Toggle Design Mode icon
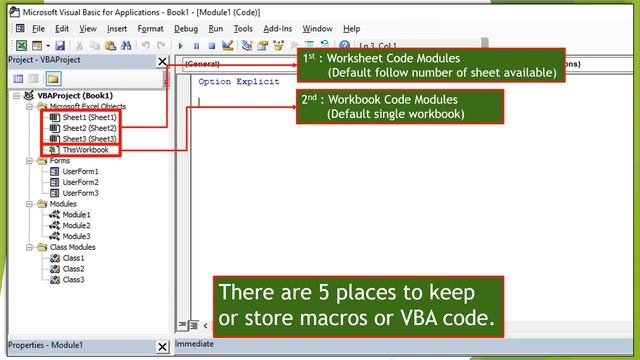The height and width of the screenshot is (360, 640). point(227,45)
